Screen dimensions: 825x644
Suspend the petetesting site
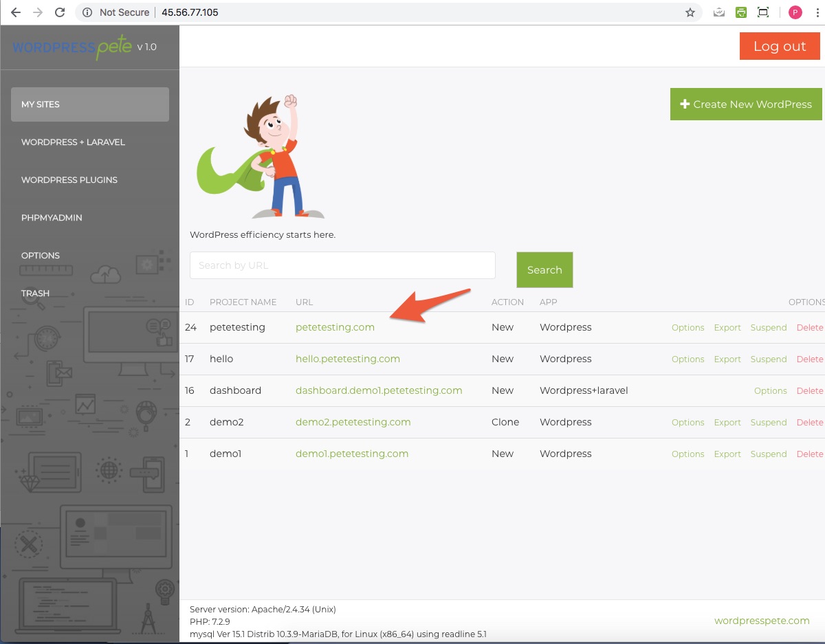[x=769, y=328]
